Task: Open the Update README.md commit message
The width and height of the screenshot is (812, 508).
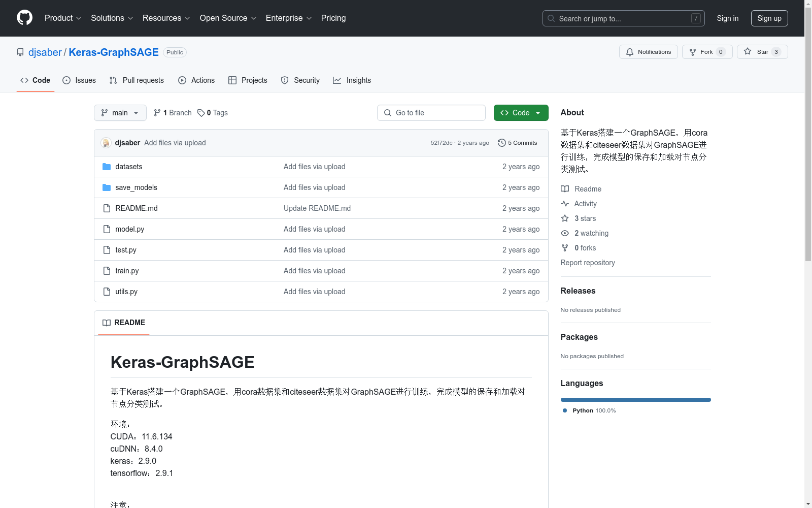Action: [317, 208]
